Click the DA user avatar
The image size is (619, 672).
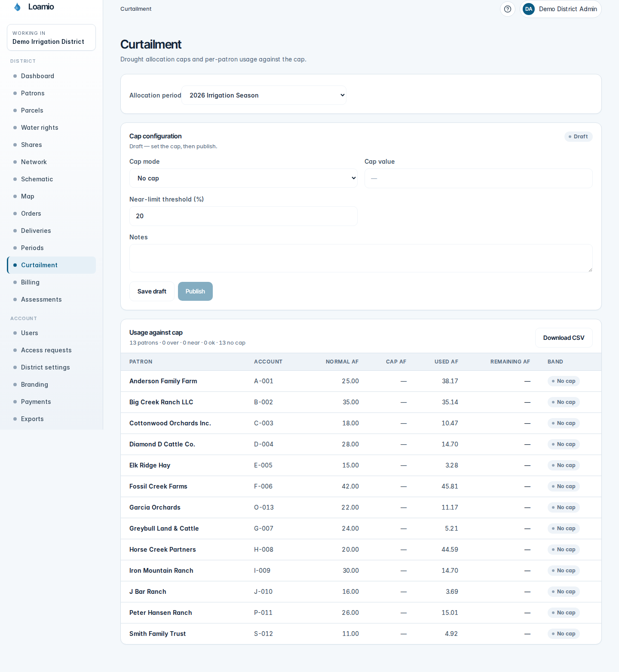coord(529,9)
